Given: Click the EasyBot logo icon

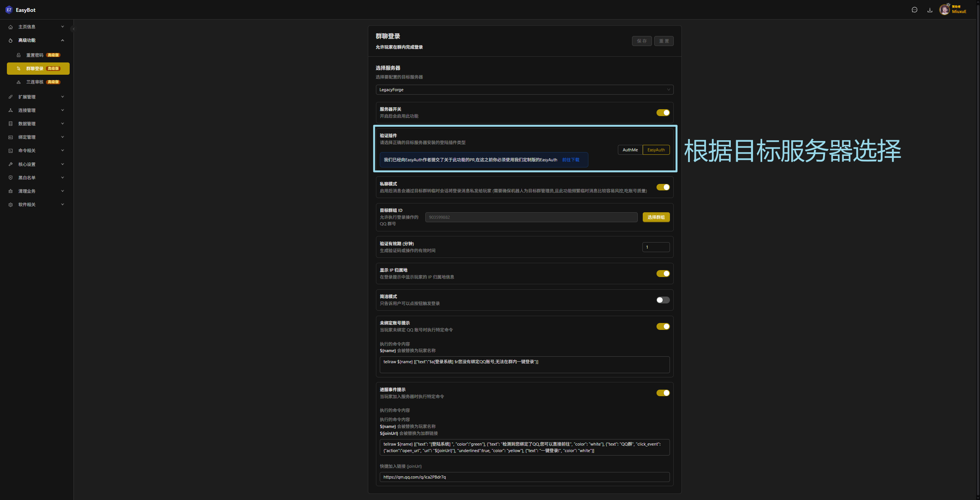Looking at the screenshot, I should (9, 10).
